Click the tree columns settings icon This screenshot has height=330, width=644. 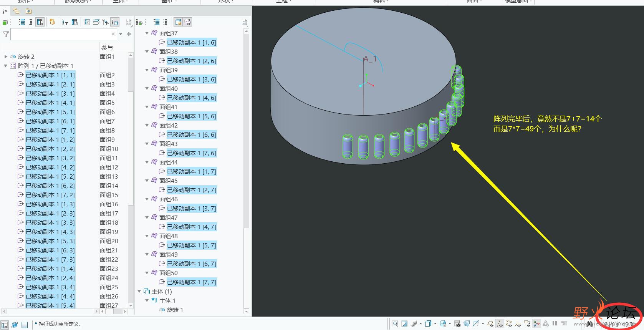(74, 22)
